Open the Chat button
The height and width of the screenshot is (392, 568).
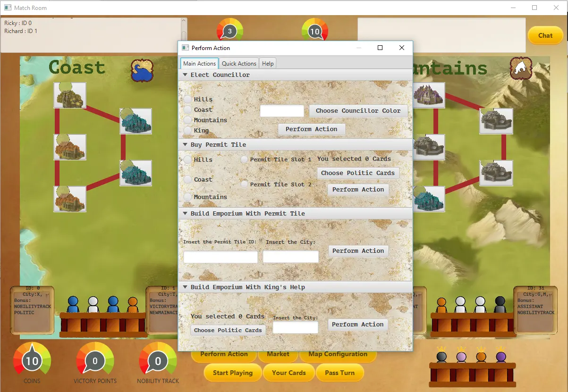pyautogui.click(x=545, y=35)
